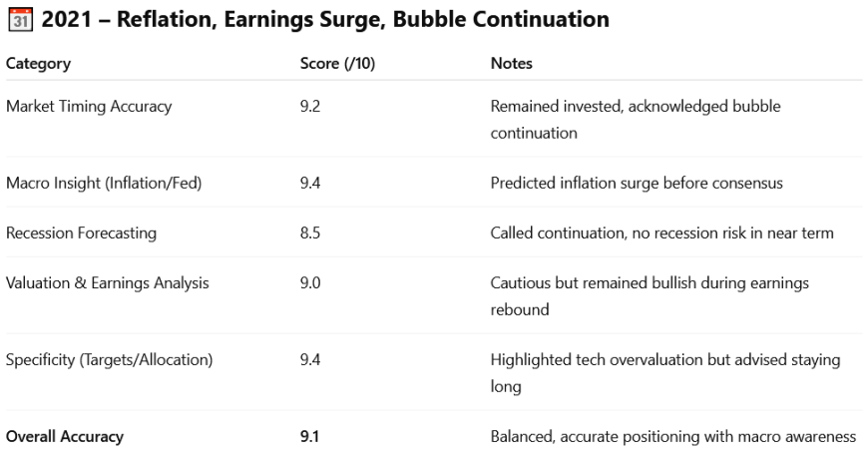The image size is (868, 466).
Task: Click the 9.2 Market Timing score
Action: point(310,107)
